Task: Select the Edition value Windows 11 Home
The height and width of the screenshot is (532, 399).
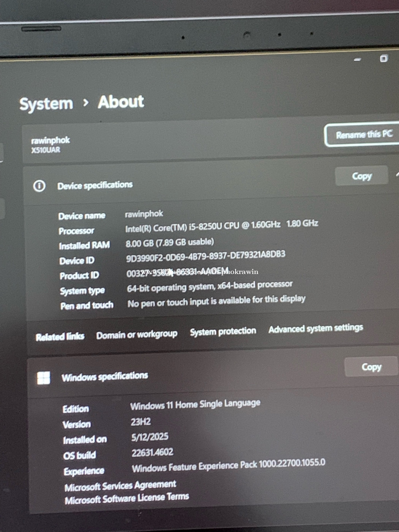Action: coord(195,405)
